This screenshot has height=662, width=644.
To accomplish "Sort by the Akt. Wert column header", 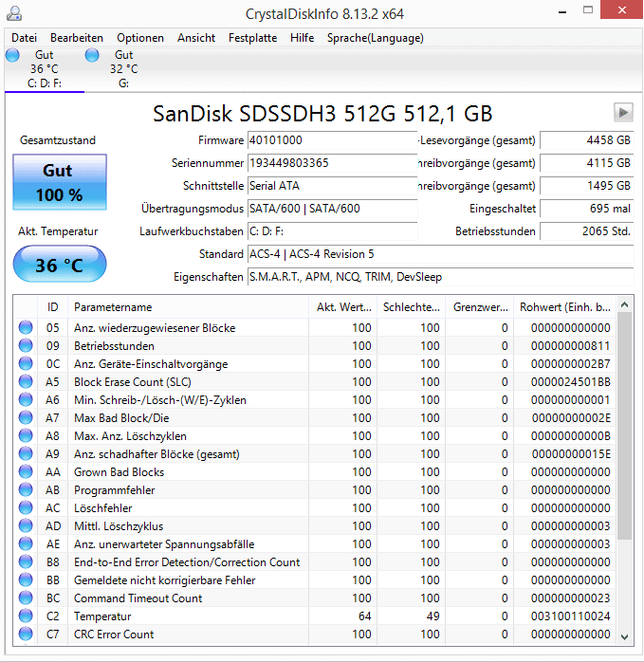I will pos(343,307).
